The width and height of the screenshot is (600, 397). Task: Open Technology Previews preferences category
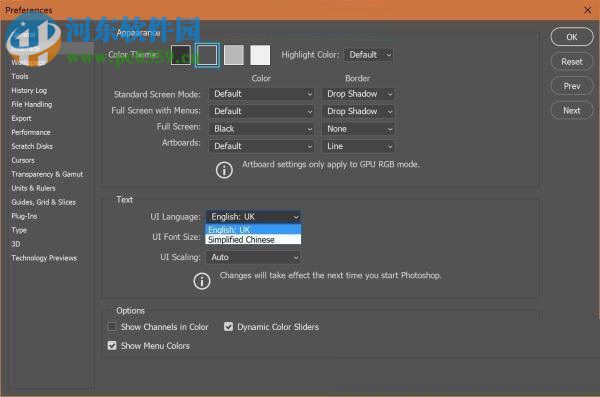click(44, 258)
